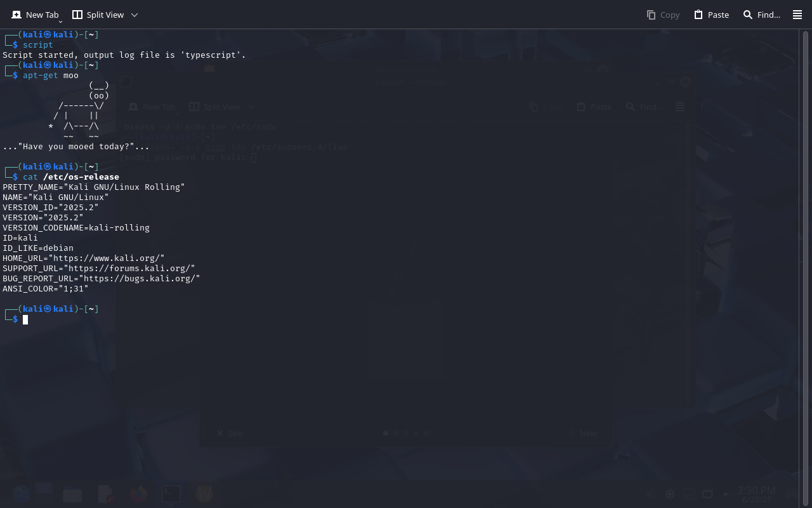812x508 pixels.
Task: Click Split View in the front terminal toolbar
Action: [x=98, y=15]
